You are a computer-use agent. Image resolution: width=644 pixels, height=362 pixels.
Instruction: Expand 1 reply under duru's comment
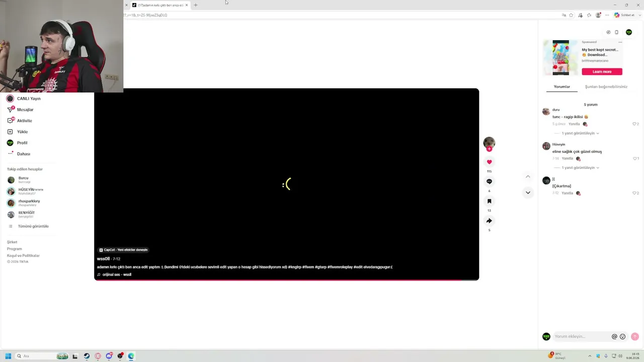(x=580, y=133)
